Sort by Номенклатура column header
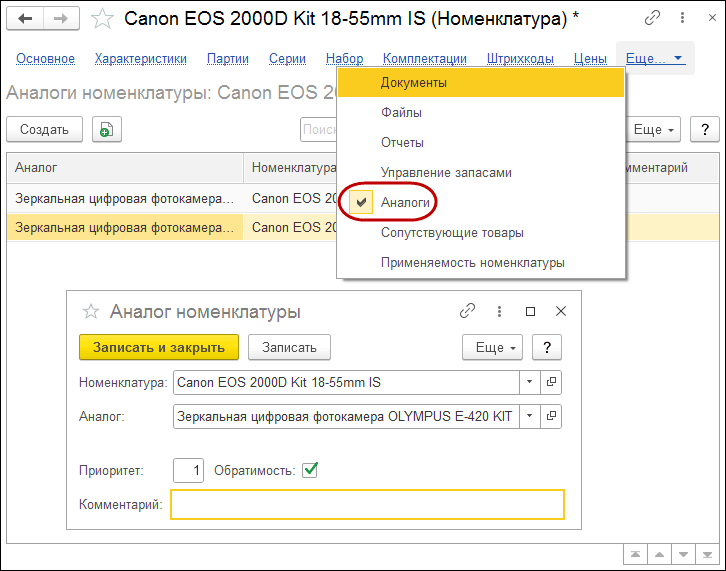 pyautogui.click(x=291, y=168)
